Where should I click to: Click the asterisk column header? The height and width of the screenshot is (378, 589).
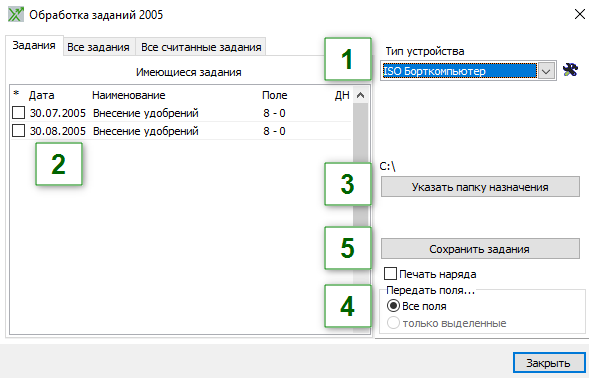click(16, 93)
